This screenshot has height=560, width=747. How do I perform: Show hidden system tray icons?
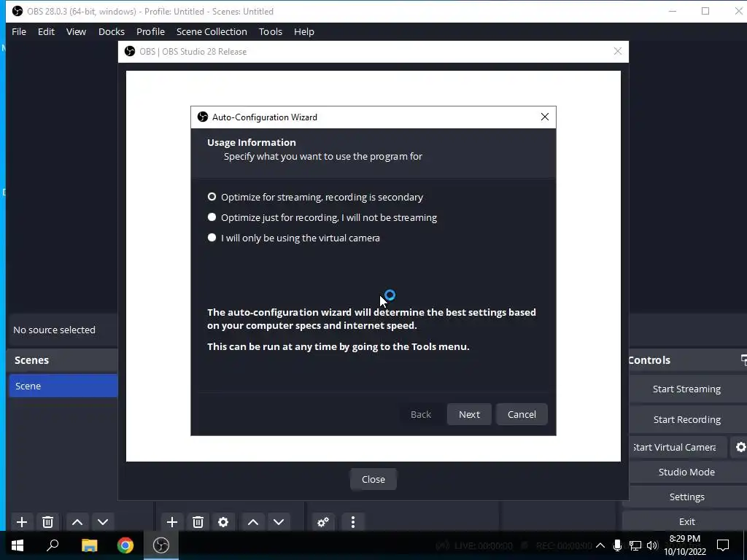click(x=600, y=545)
